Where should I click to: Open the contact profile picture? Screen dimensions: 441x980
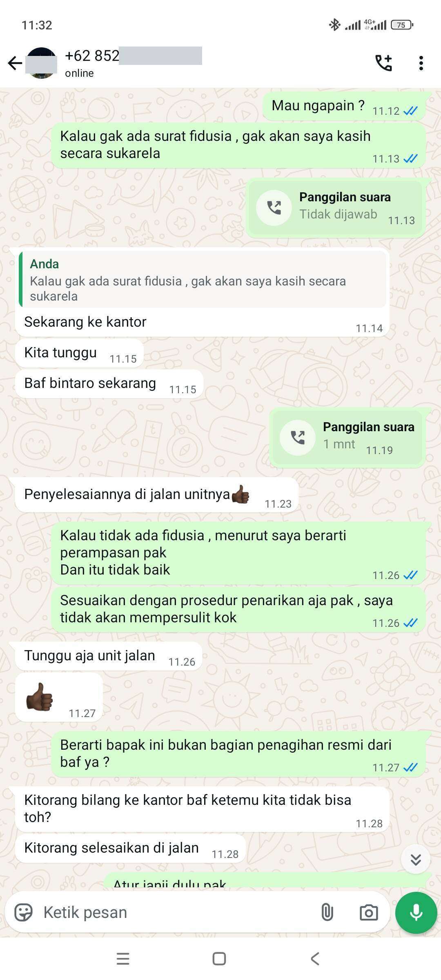coord(41,63)
